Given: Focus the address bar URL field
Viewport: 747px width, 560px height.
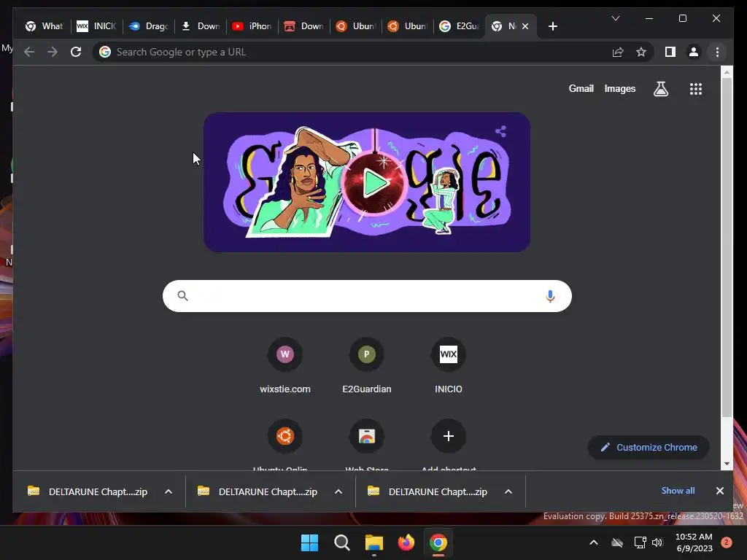Looking at the screenshot, I should click(x=352, y=52).
